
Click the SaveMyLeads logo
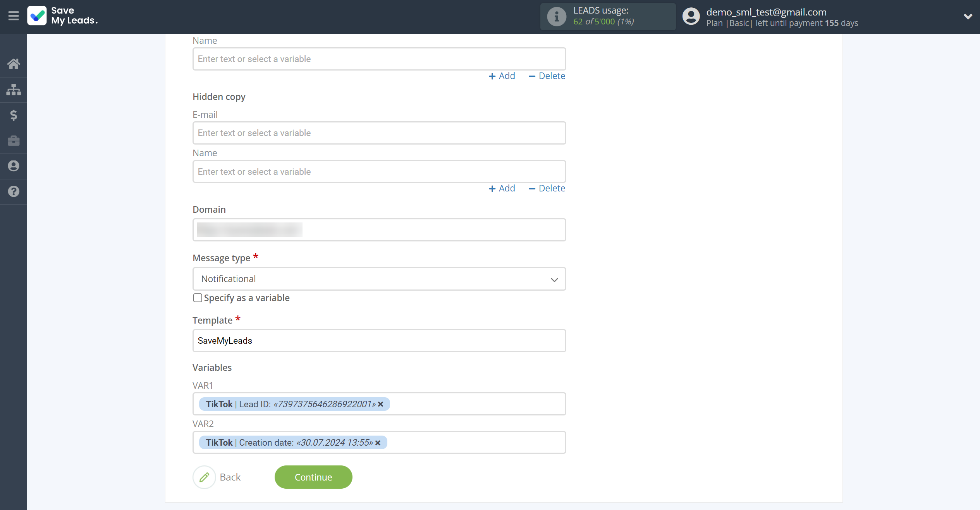point(62,16)
